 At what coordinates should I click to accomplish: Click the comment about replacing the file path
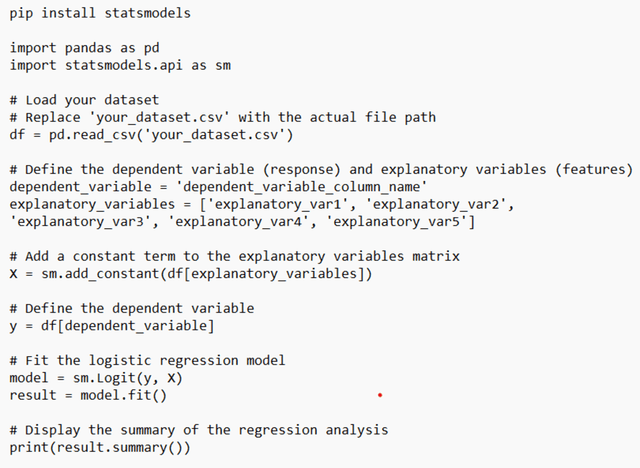tap(222, 117)
